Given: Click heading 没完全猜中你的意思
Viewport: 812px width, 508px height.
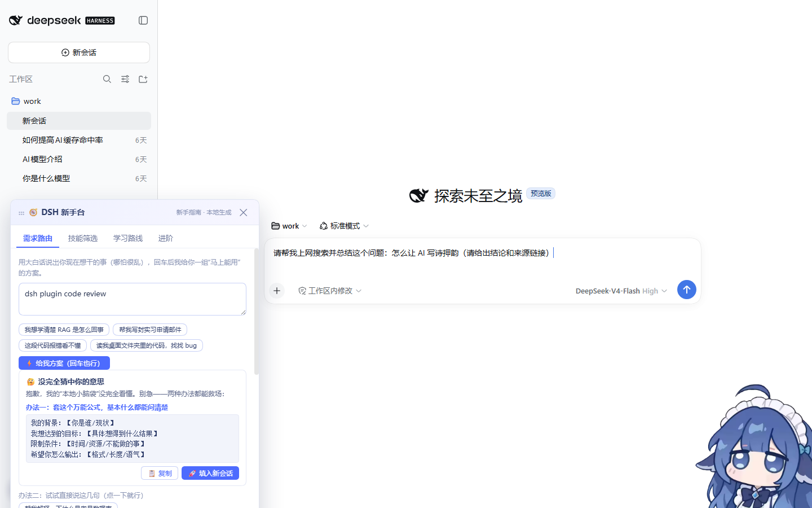Looking at the screenshot, I should pos(71,382).
